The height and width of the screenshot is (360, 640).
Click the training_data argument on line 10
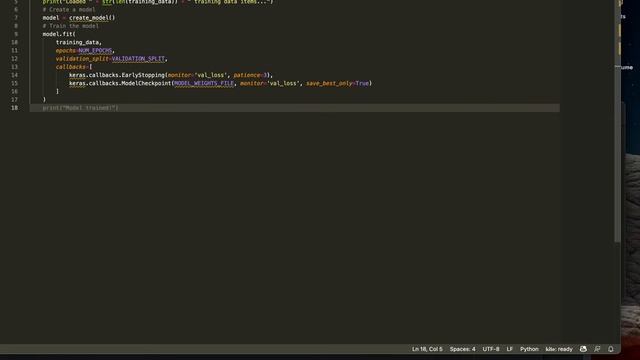(x=78, y=42)
